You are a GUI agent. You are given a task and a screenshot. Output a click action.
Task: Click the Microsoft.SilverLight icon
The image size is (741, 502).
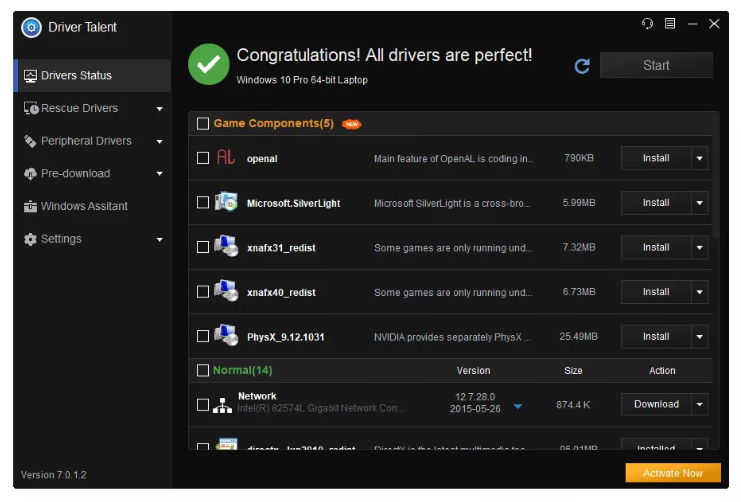[226, 202]
